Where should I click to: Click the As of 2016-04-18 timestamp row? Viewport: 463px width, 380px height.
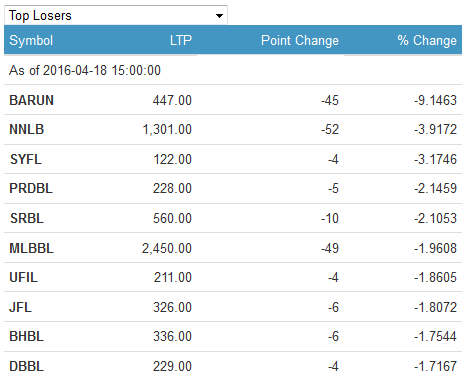[x=233, y=70]
